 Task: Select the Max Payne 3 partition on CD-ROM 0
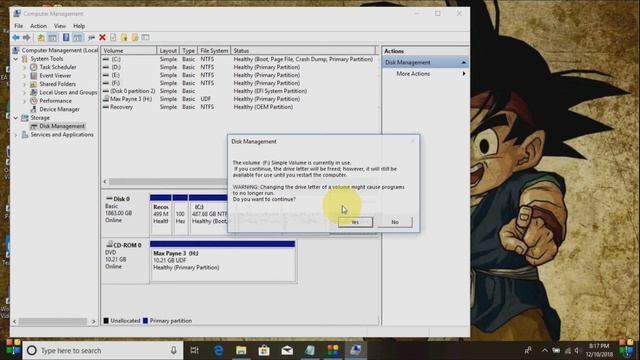(222, 261)
